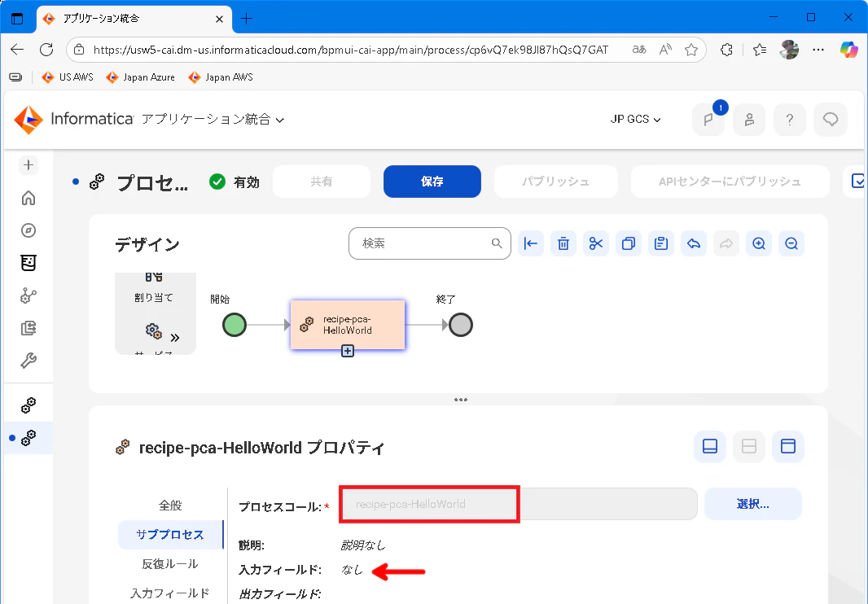Click the three-dot panel splitter handle
Viewport: 868px width, 604px height.
click(x=461, y=400)
